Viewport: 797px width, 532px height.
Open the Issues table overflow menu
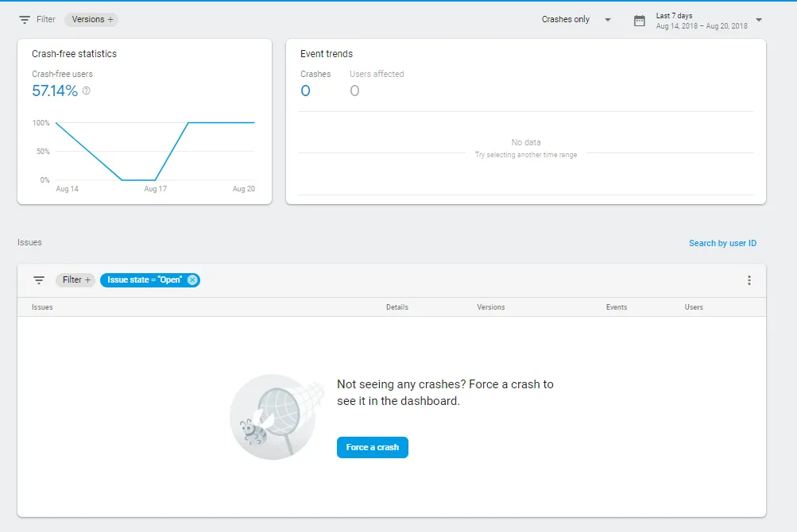click(749, 280)
